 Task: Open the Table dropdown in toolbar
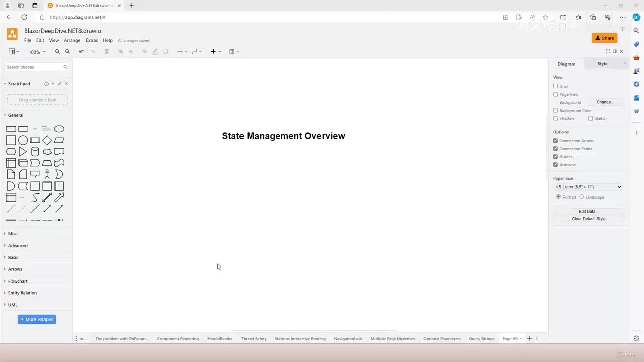point(234,51)
